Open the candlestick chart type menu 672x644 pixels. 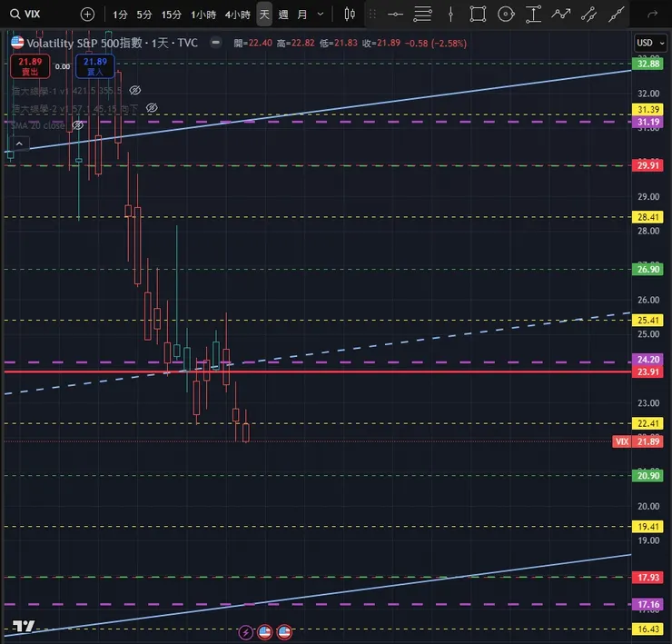pos(350,15)
